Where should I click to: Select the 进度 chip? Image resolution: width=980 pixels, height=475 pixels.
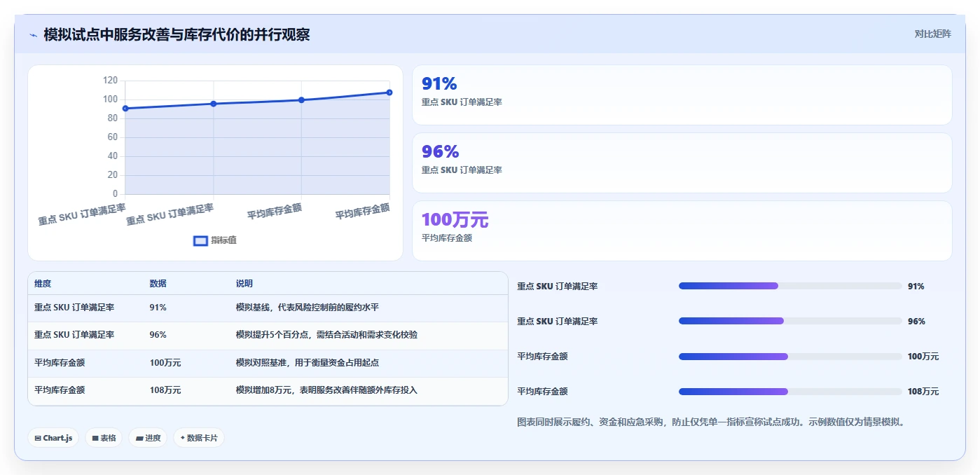(148, 438)
